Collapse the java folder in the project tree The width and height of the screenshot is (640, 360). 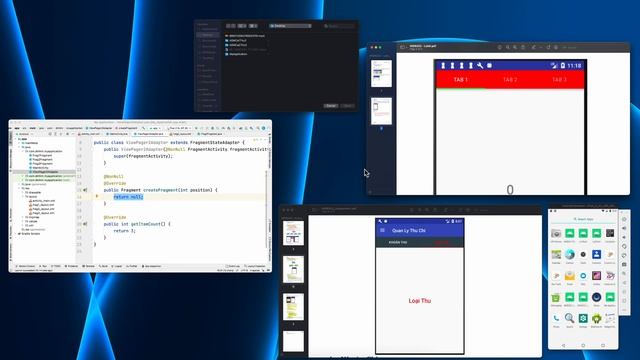coord(20,147)
